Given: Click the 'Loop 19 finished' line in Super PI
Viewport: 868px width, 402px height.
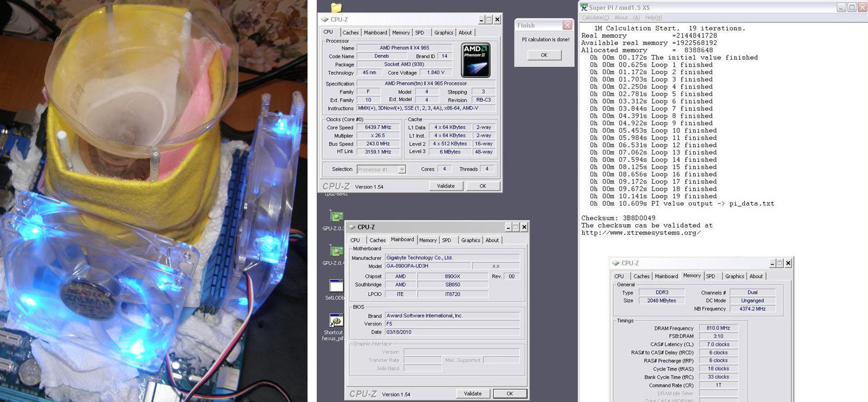Looking at the screenshot, I should [x=653, y=196].
